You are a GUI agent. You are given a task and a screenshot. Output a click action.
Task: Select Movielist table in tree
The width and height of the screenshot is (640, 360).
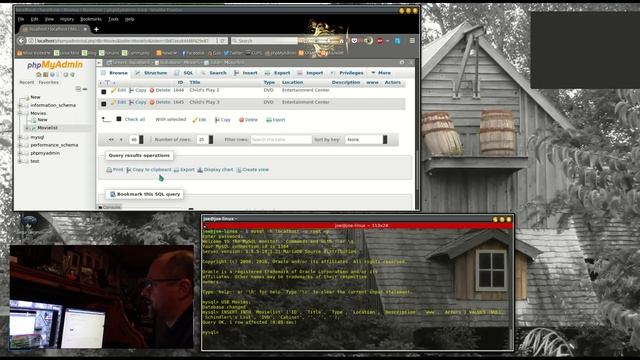pyautogui.click(x=47, y=128)
